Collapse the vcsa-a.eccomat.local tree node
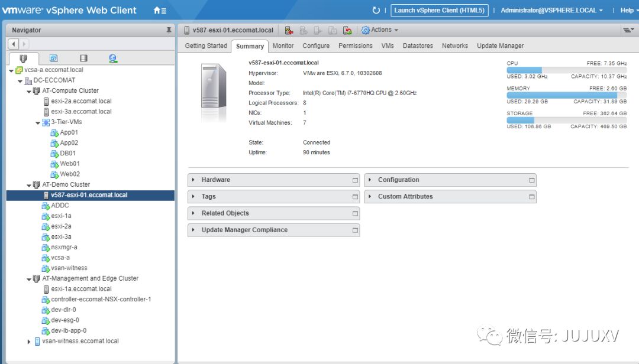Screen dimensions: 639x364 pos(11,70)
